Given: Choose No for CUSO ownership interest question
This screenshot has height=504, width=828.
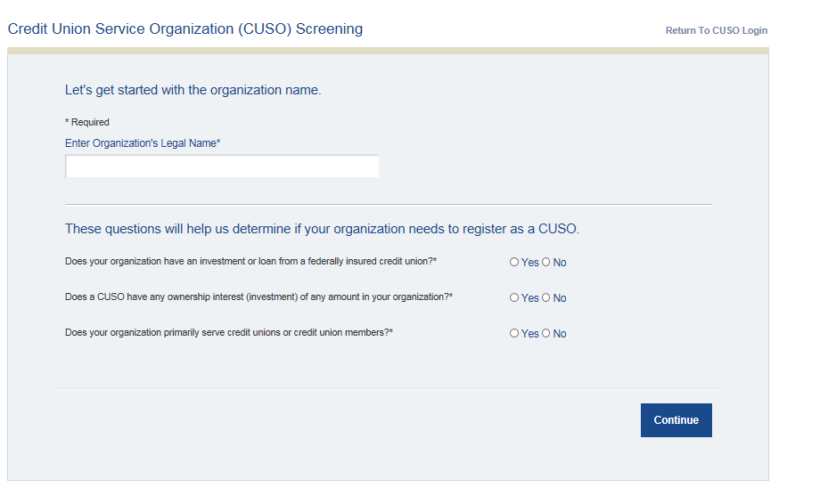Looking at the screenshot, I should click(x=546, y=298).
